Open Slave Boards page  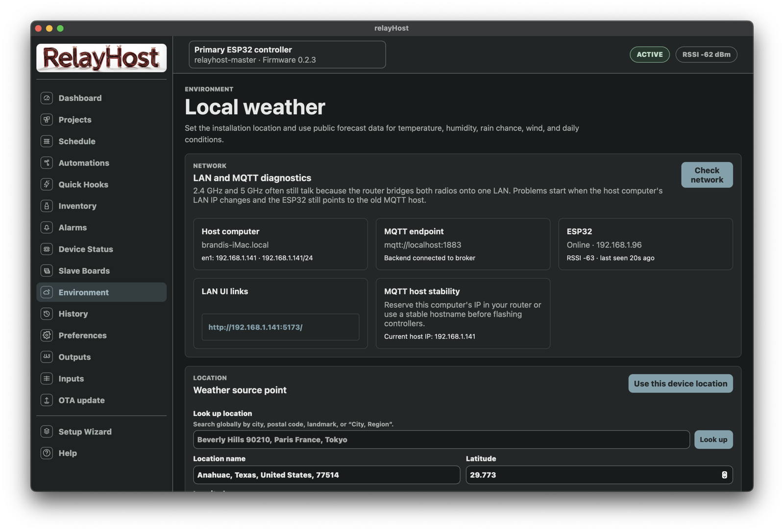click(101, 270)
